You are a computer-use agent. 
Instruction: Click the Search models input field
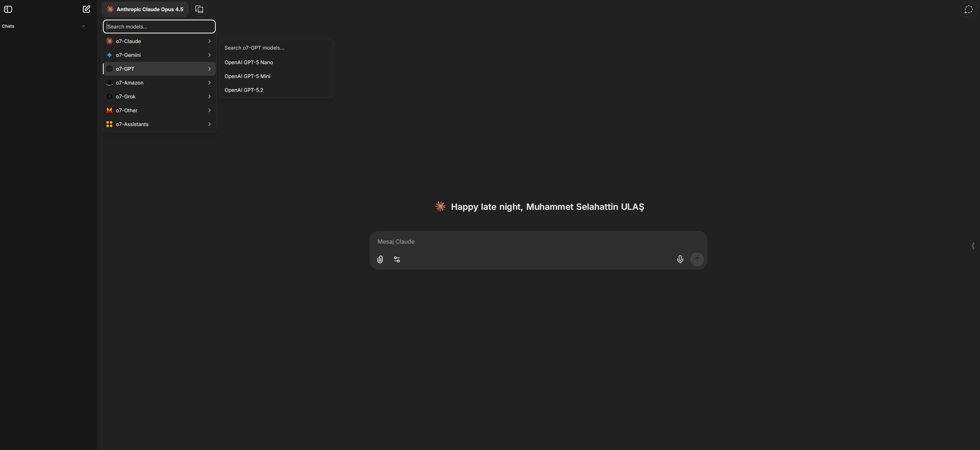coord(159,27)
